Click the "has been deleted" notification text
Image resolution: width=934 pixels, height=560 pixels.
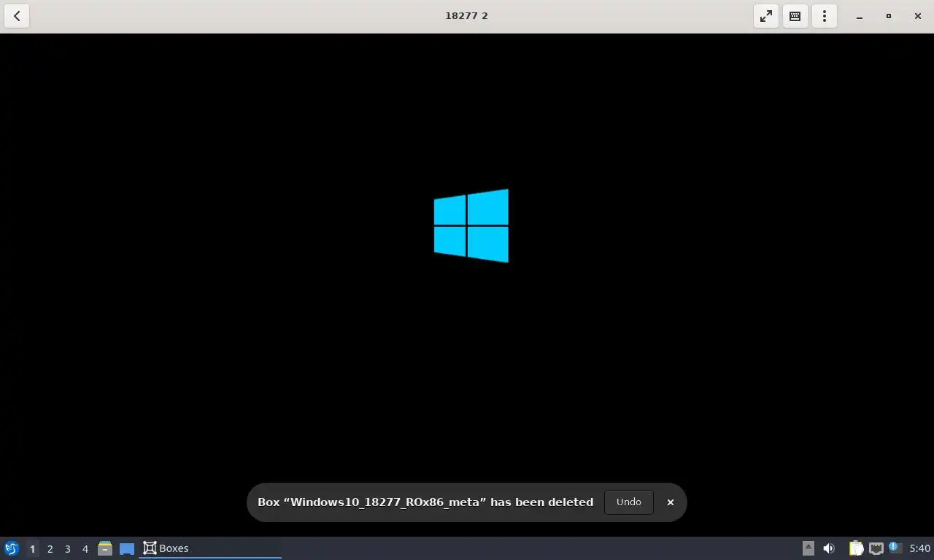542,502
